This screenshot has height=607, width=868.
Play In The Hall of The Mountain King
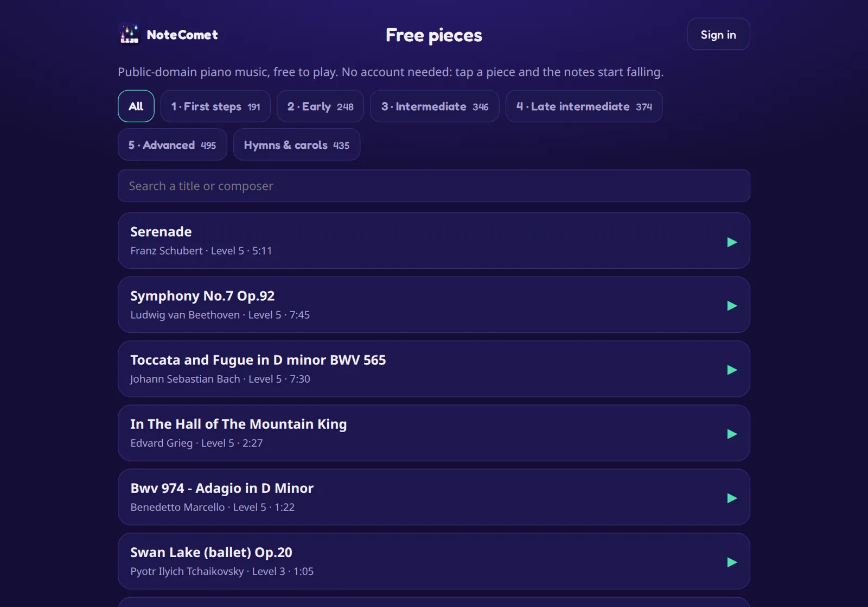732,434
